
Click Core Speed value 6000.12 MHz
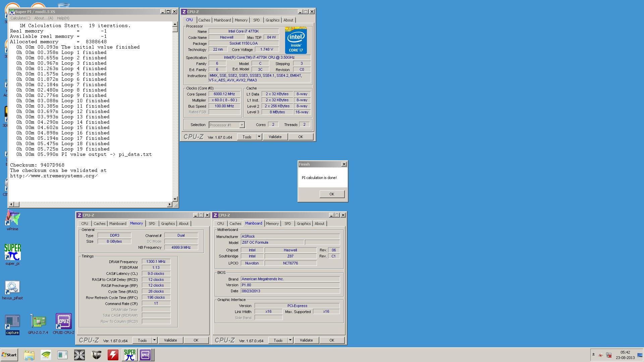(x=224, y=94)
